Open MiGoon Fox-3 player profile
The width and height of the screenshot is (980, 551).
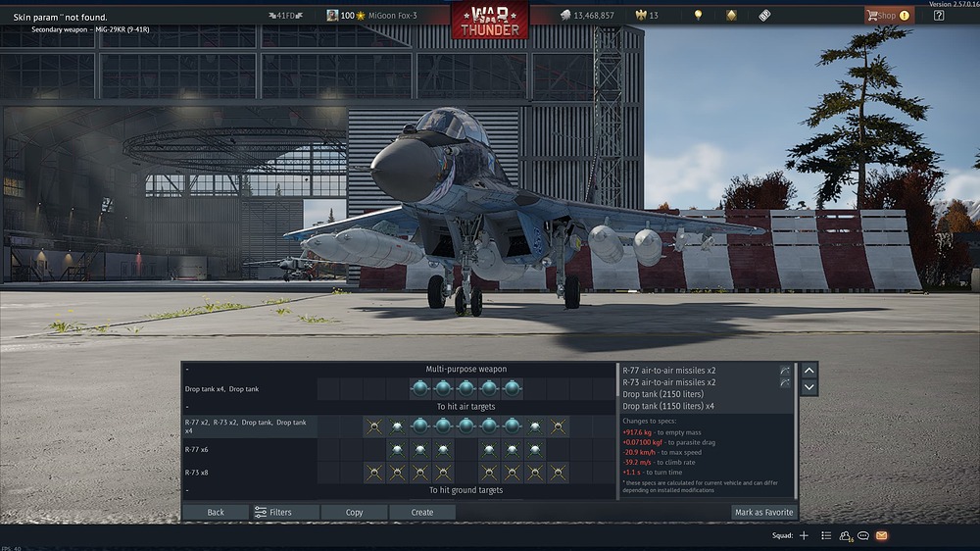coord(393,16)
